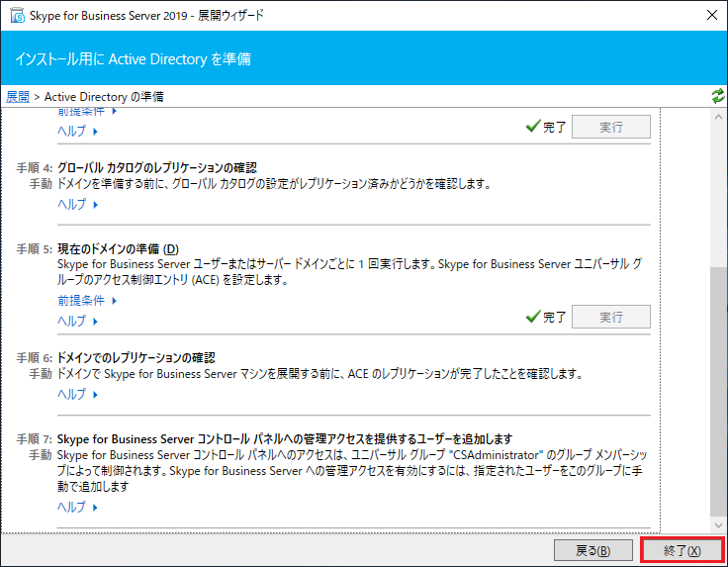The image size is (728, 567).
Task: Expand ヘルプ under the step above 手順 4
Action: tap(77, 131)
